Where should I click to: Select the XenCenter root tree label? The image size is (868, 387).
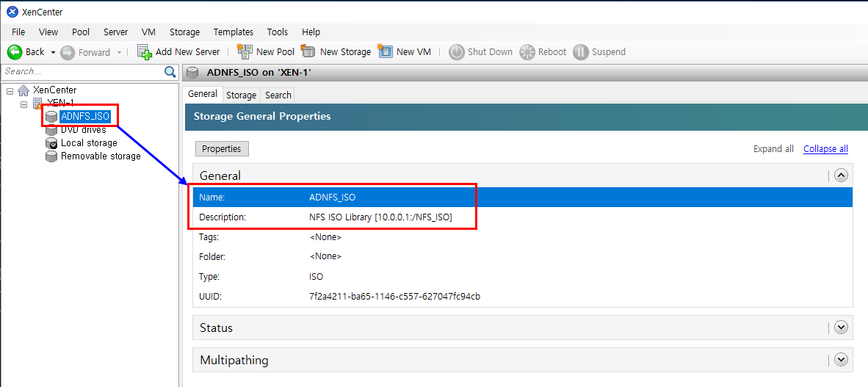coord(55,90)
